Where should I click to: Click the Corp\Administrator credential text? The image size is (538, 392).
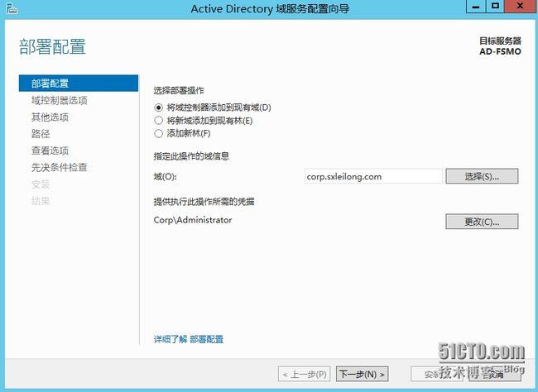(x=193, y=220)
